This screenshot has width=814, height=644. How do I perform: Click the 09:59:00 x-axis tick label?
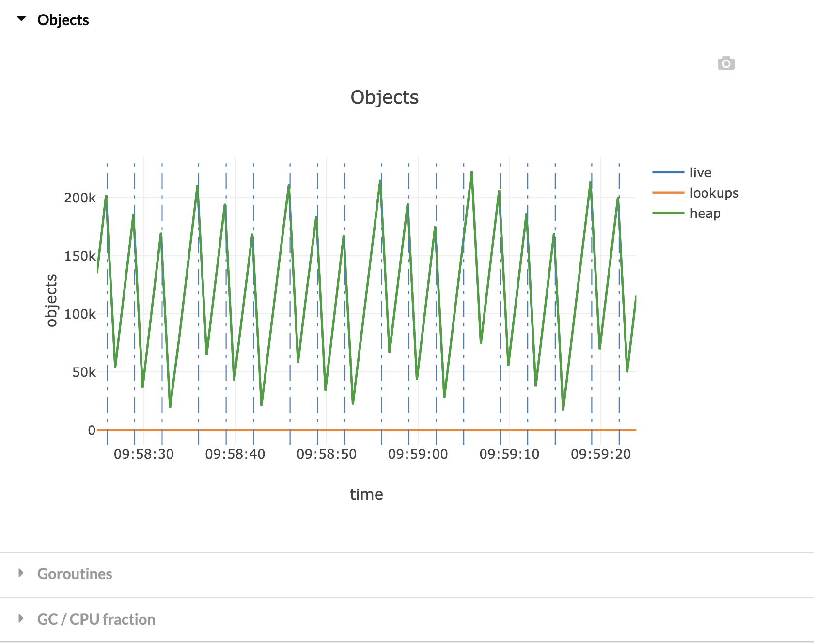pos(418,454)
